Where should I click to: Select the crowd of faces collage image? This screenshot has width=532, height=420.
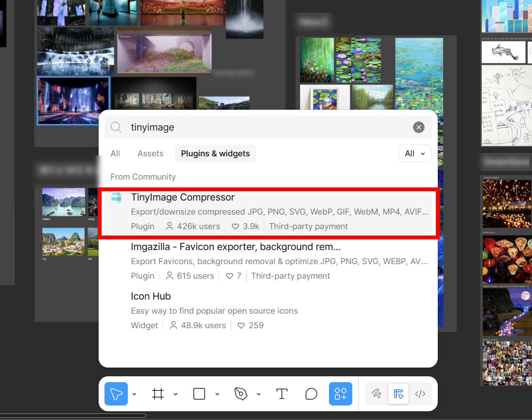click(507, 363)
